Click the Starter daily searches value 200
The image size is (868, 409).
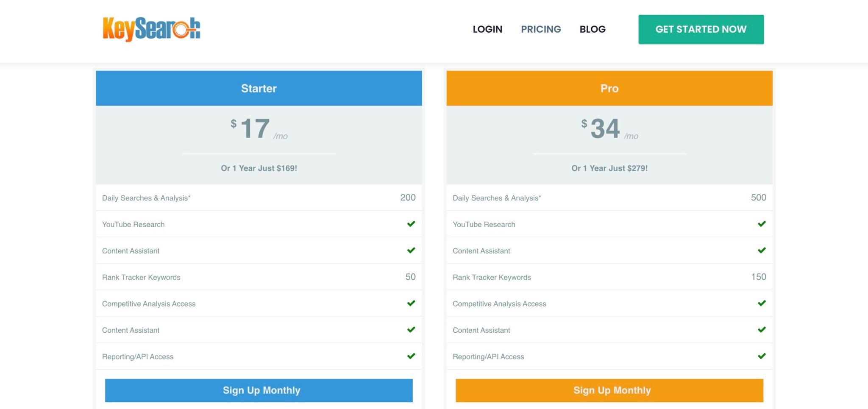tap(408, 198)
